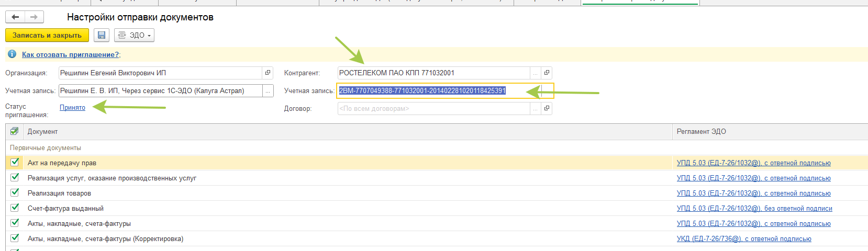Image resolution: width=868 pixels, height=251 pixels.
Task: Disable the 'Счет-фактура выданный' checkbox
Action: click(x=15, y=208)
